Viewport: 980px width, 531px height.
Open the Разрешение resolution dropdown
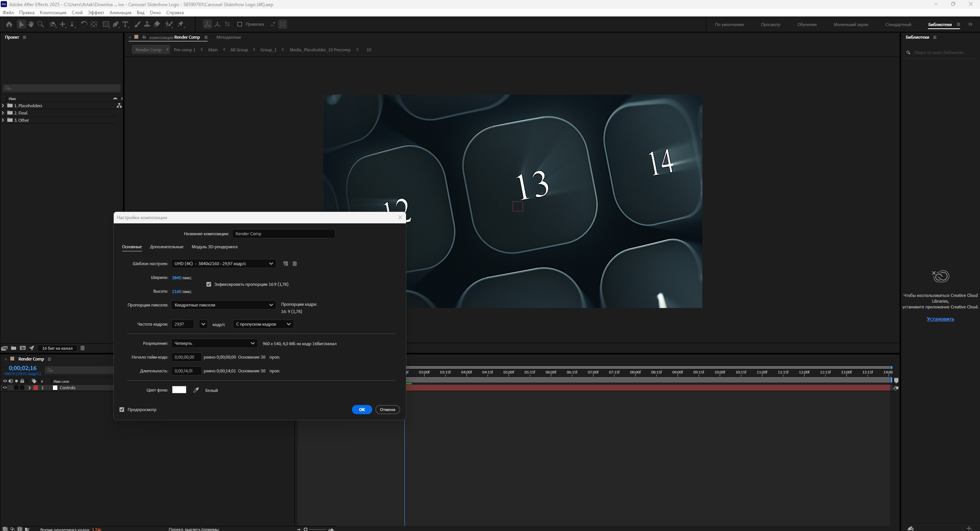pyautogui.click(x=214, y=343)
